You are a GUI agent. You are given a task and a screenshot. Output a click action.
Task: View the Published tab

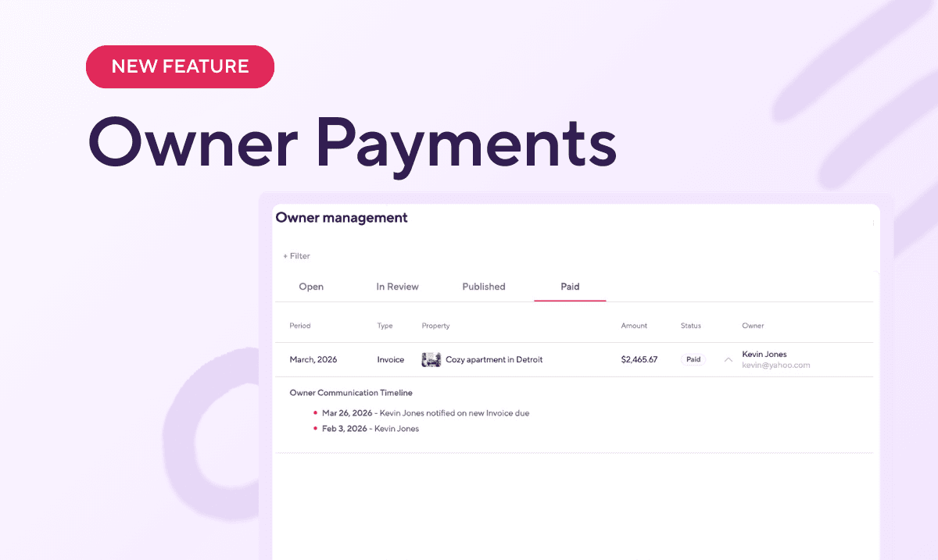483,287
